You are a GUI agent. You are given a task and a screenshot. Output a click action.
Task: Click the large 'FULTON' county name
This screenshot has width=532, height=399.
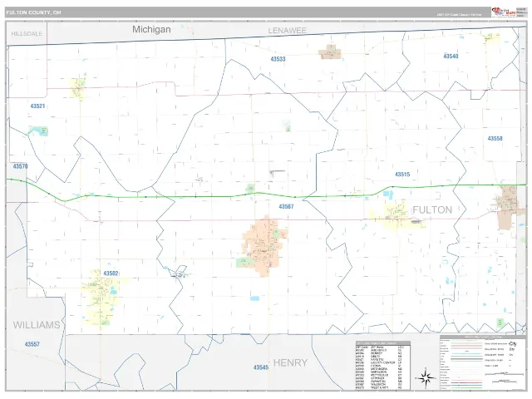tap(432, 210)
